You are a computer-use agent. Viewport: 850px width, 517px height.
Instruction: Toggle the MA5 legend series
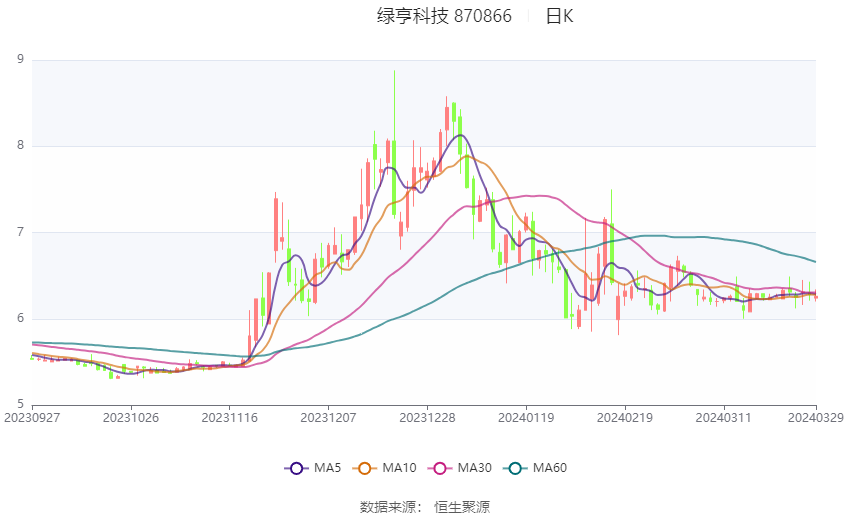[x=313, y=468]
